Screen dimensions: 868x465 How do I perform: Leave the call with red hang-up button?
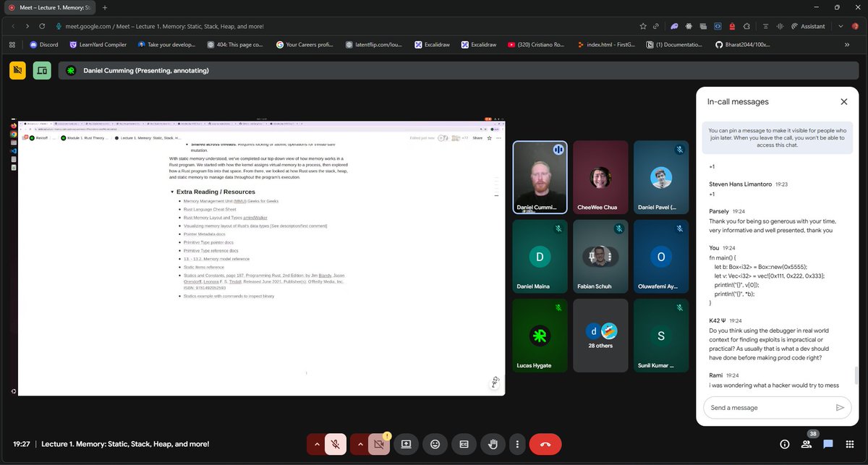point(545,444)
